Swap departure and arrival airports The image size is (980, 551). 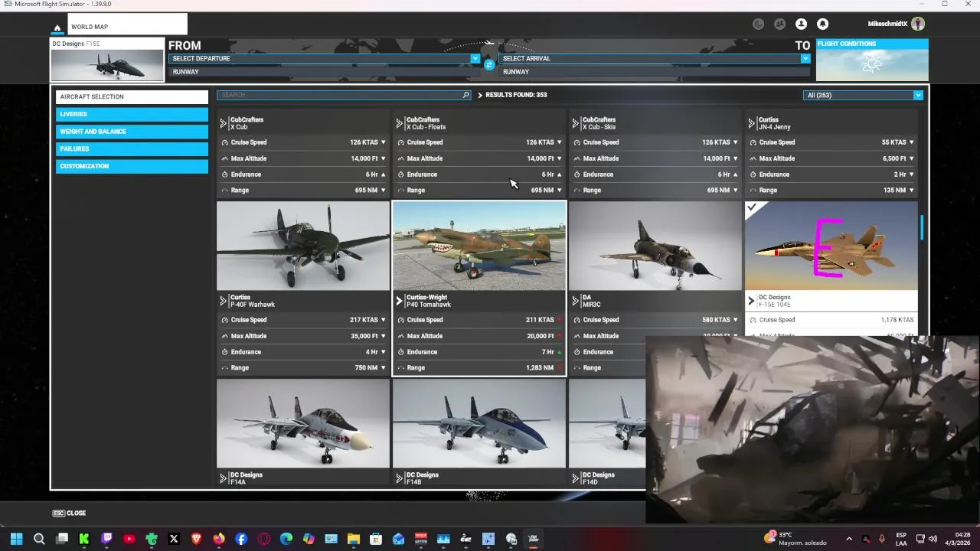[489, 65]
